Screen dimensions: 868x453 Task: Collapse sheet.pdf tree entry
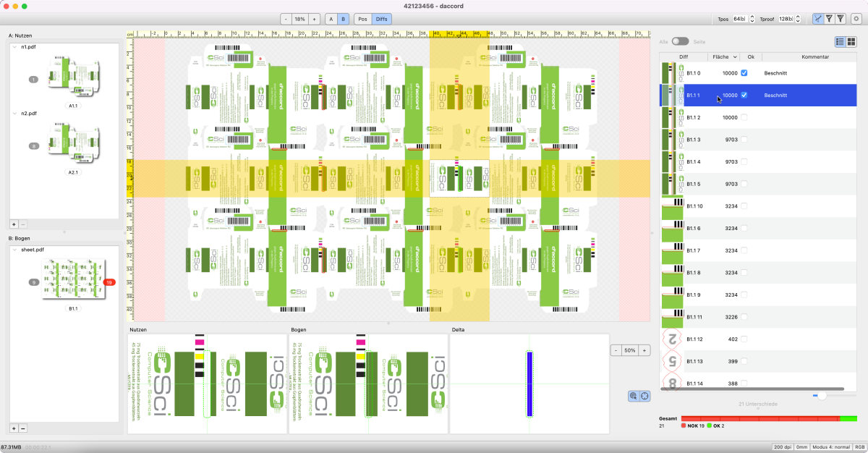pos(14,250)
